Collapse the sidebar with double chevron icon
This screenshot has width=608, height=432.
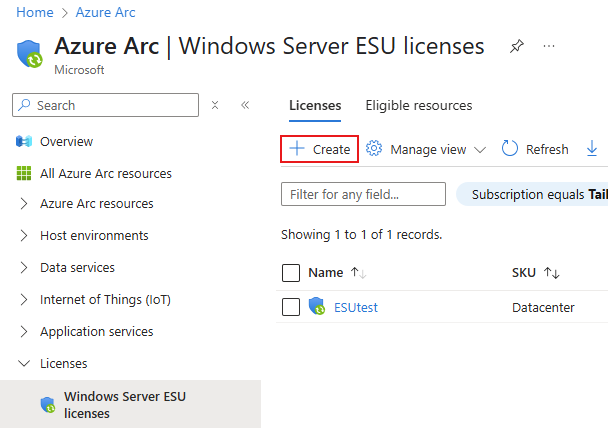click(x=245, y=105)
